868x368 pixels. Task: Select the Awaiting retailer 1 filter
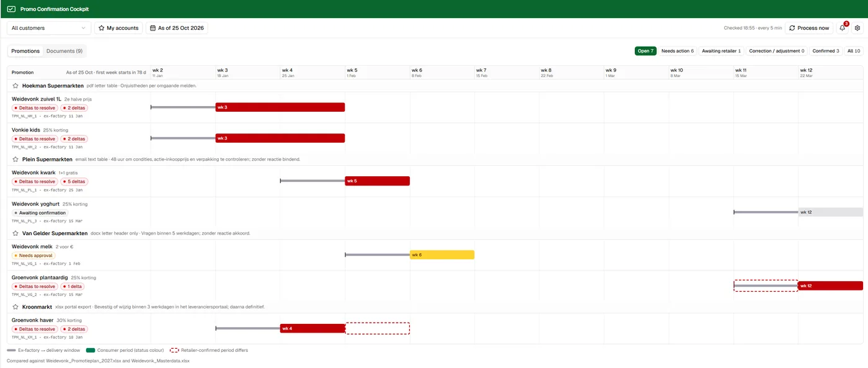(721, 51)
